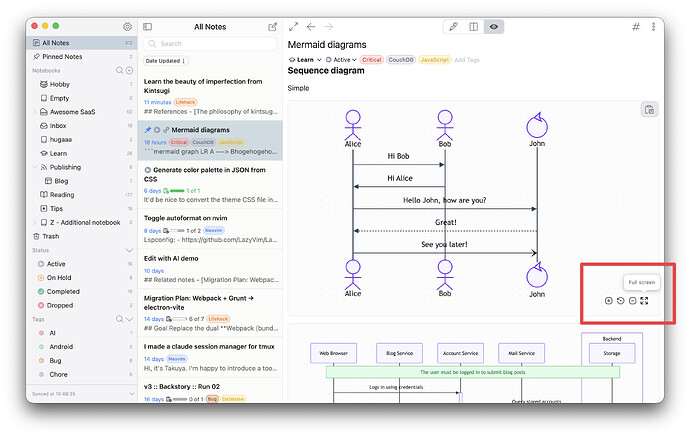Collapse the Status section
The height and width of the screenshot is (436, 690).
(x=129, y=250)
